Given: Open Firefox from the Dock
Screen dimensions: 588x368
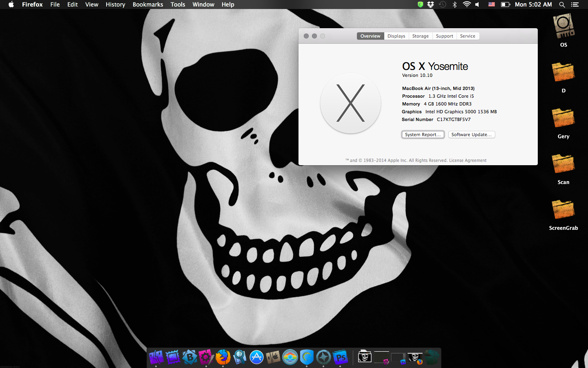Looking at the screenshot, I should 223,357.
